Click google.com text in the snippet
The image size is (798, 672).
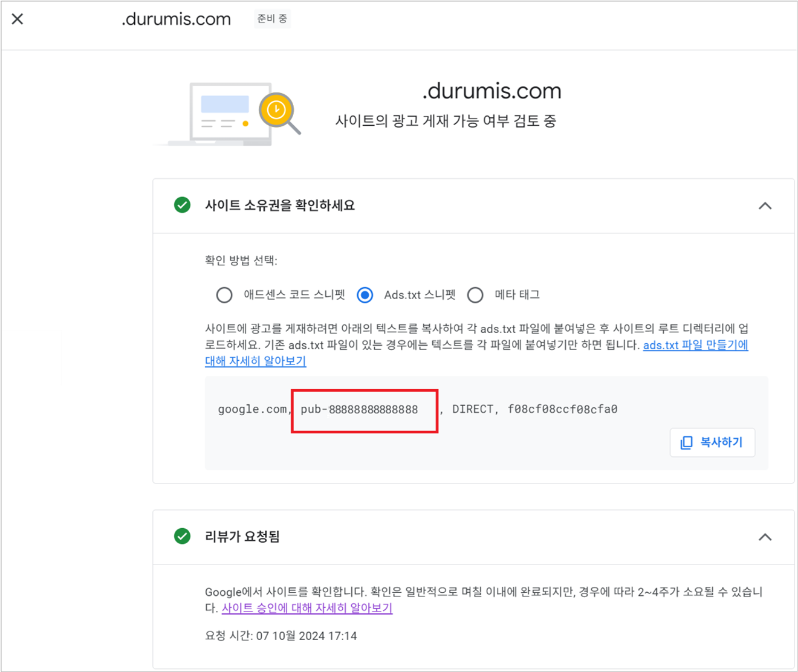(x=252, y=409)
